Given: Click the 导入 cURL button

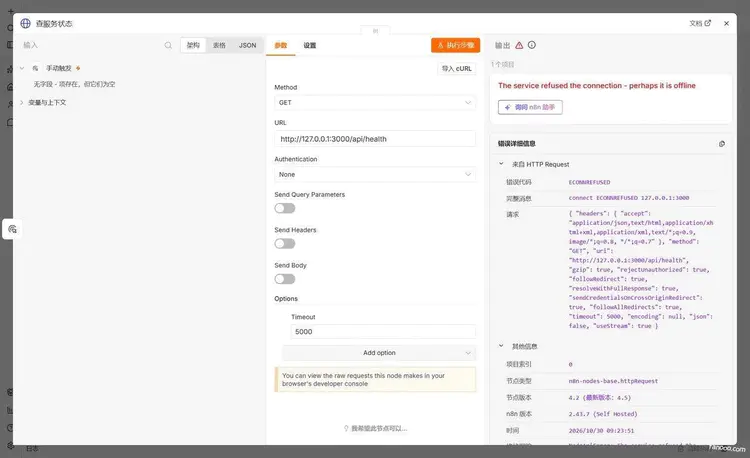Looking at the screenshot, I should (457, 69).
